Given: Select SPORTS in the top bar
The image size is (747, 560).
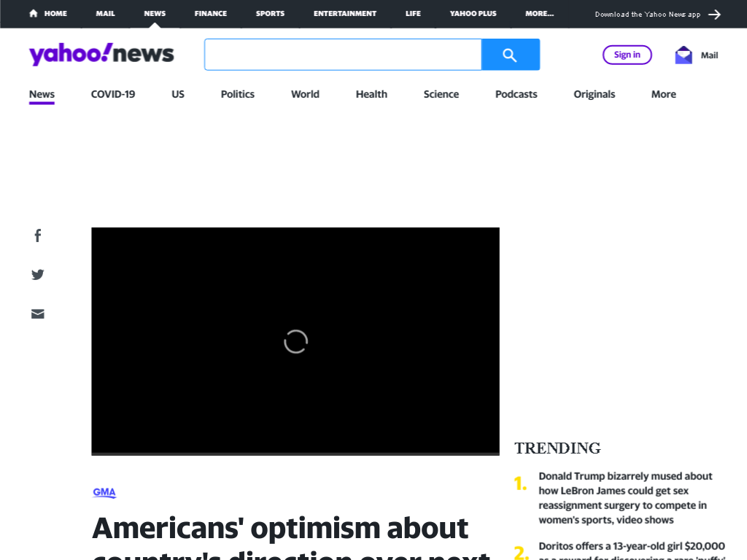Looking at the screenshot, I should (270, 13).
